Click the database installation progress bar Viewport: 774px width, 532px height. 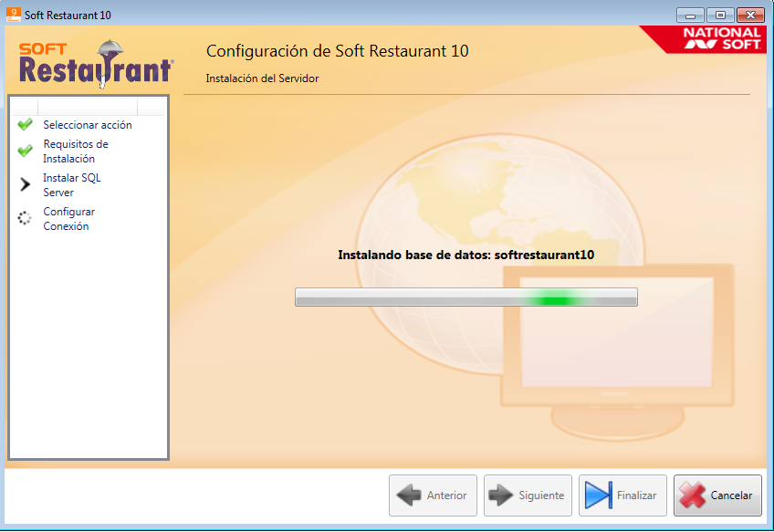[466, 297]
